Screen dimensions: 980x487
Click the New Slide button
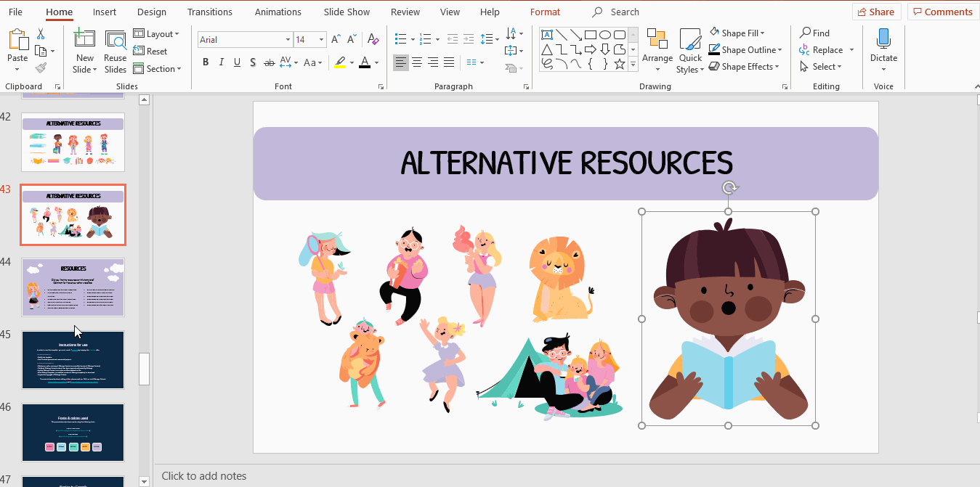(84, 45)
